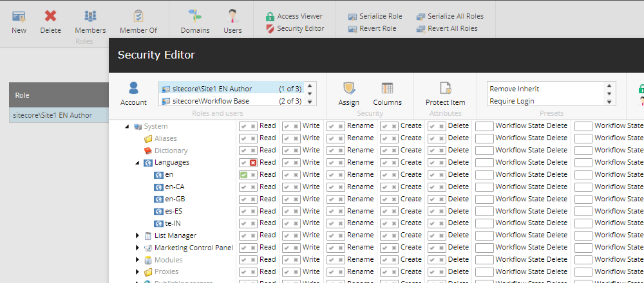The height and width of the screenshot is (283, 644).
Task: Expand the List Manager node
Action: pos(138,235)
